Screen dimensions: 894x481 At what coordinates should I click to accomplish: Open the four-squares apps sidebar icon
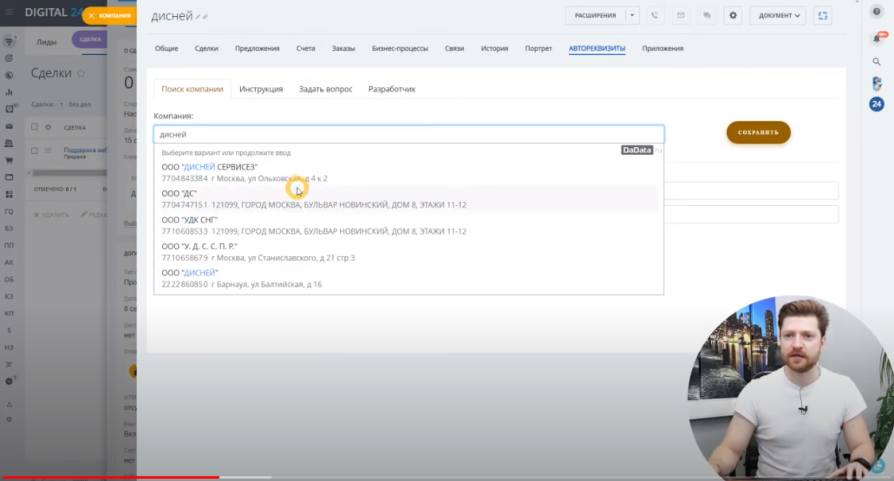pyautogui.click(x=9, y=194)
